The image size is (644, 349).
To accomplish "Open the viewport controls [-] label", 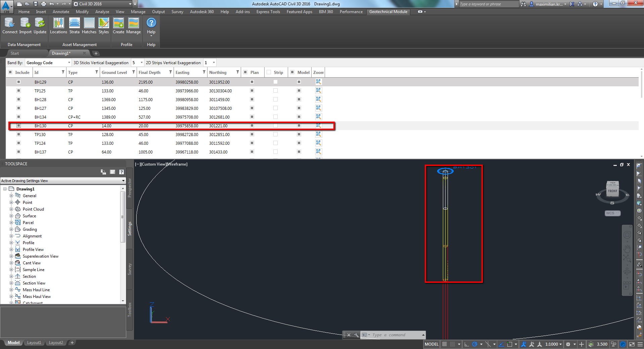I will (x=137, y=164).
